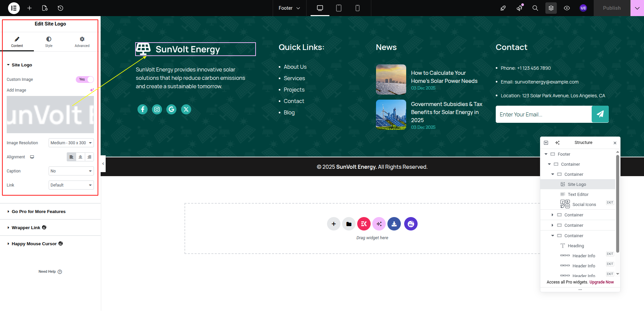Switch to mobile responsive view

[x=358, y=8]
